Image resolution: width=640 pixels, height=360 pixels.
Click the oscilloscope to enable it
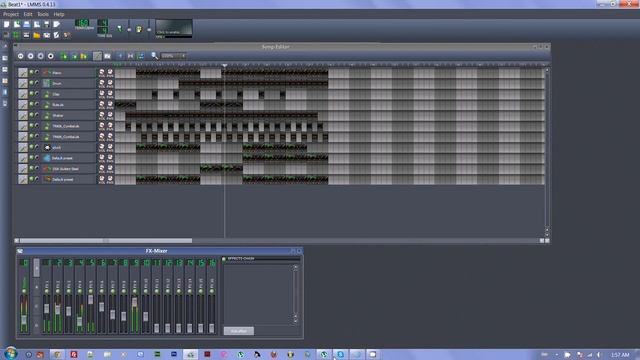click(174, 28)
